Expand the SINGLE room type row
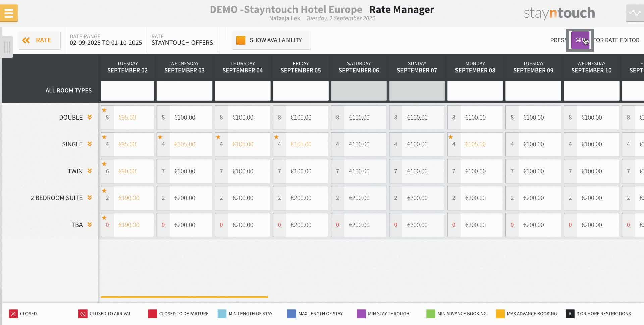Image resolution: width=644 pixels, height=325 pixels. (x=90, y=144)
